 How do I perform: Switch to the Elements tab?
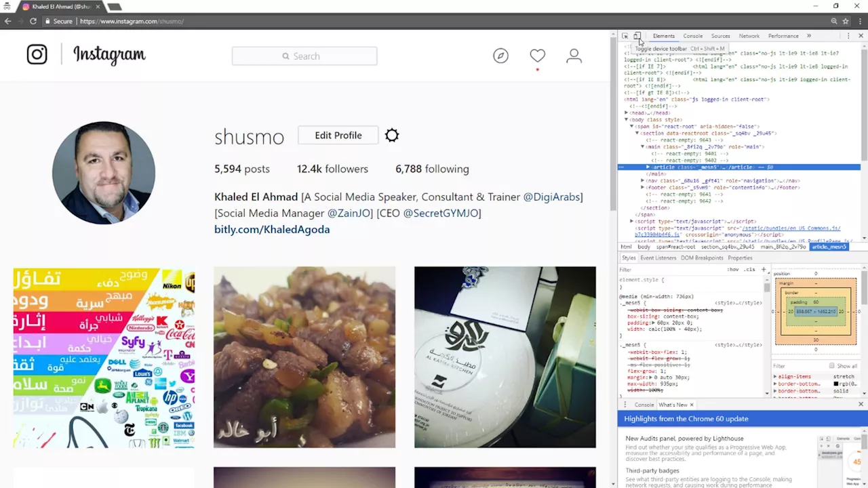click(664, 36)
